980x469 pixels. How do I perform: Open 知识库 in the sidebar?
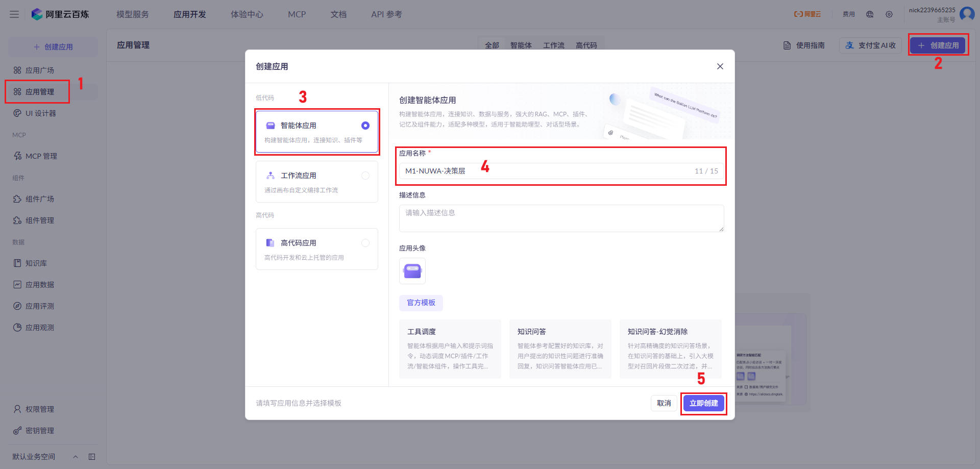[36, 263]
